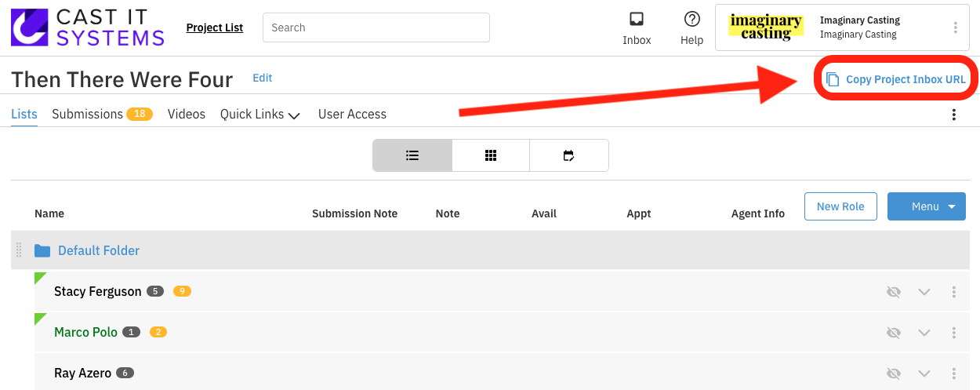Image resolution: width=980 pixels, height=390 pixels.
Task: Click the New Role button
Action: [840, 206]
